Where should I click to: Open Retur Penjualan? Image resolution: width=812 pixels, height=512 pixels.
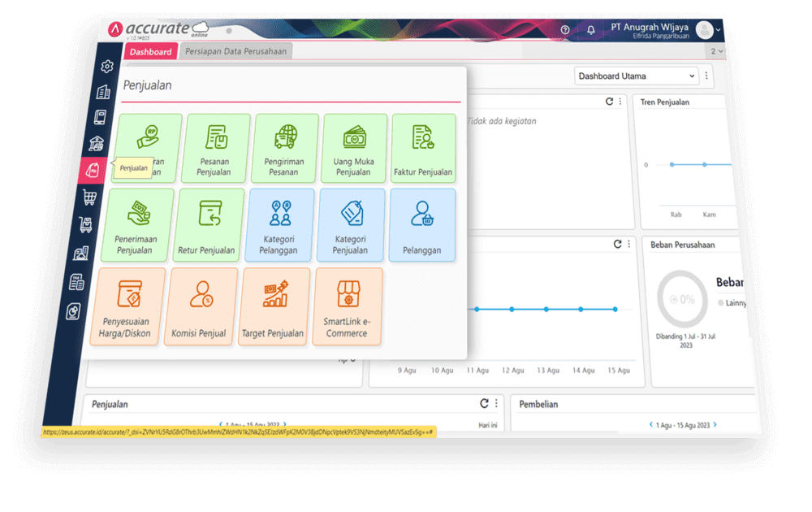pos(206,225)
